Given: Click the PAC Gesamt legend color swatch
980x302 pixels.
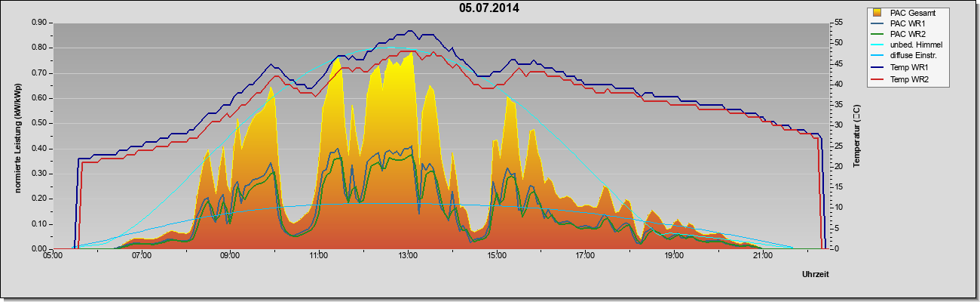Looking at the screenshot, I should coord(878,12).
